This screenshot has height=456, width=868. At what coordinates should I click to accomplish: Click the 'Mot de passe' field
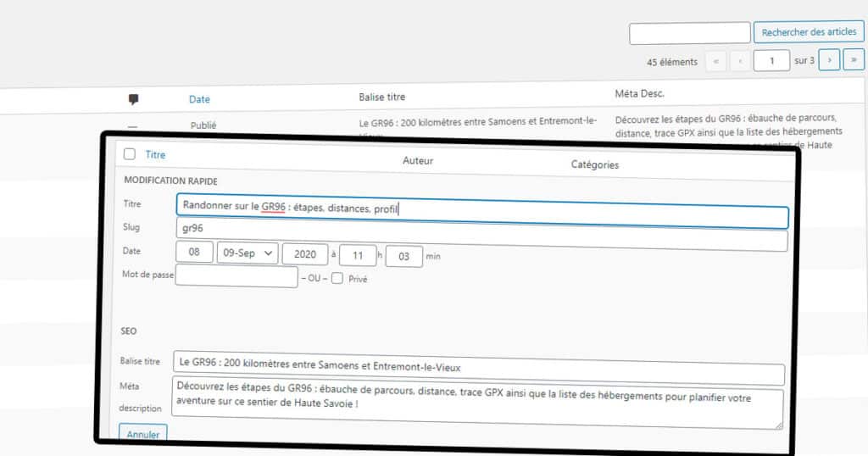(236, 276)
